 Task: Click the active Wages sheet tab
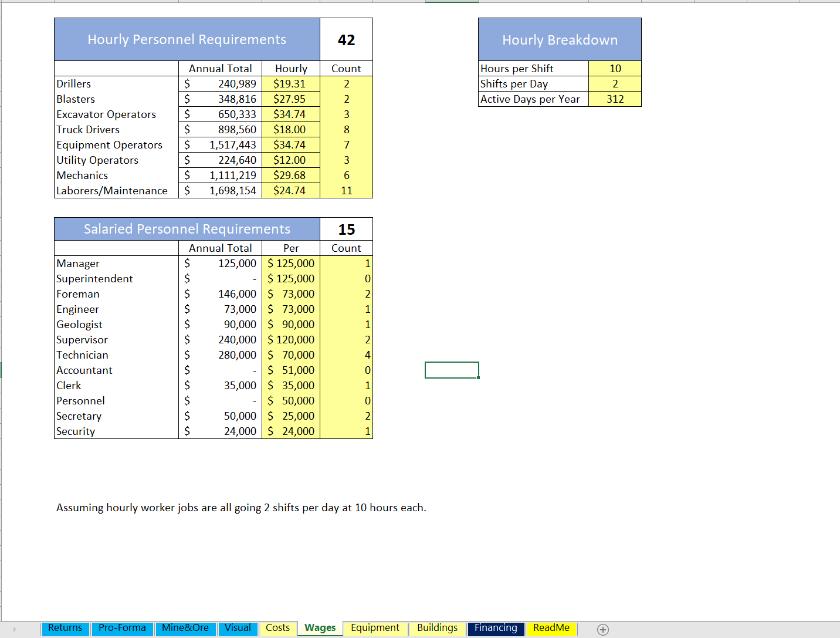click(320, 628)
